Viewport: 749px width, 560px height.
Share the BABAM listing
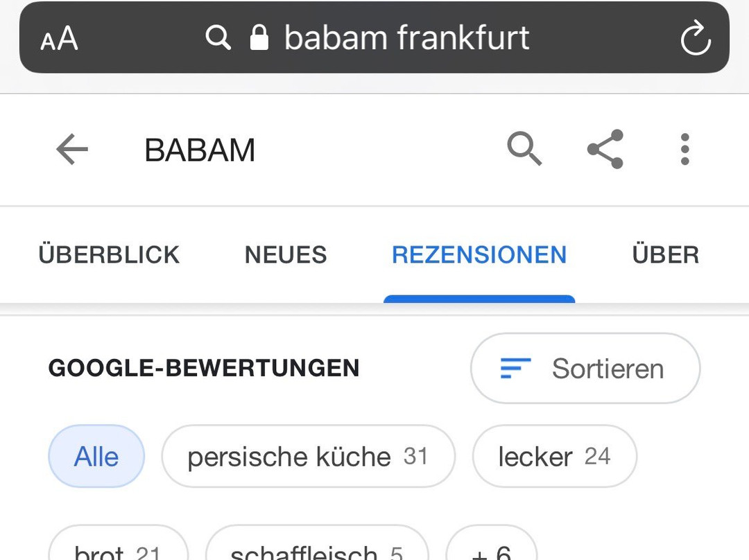[x=605, y=149]
